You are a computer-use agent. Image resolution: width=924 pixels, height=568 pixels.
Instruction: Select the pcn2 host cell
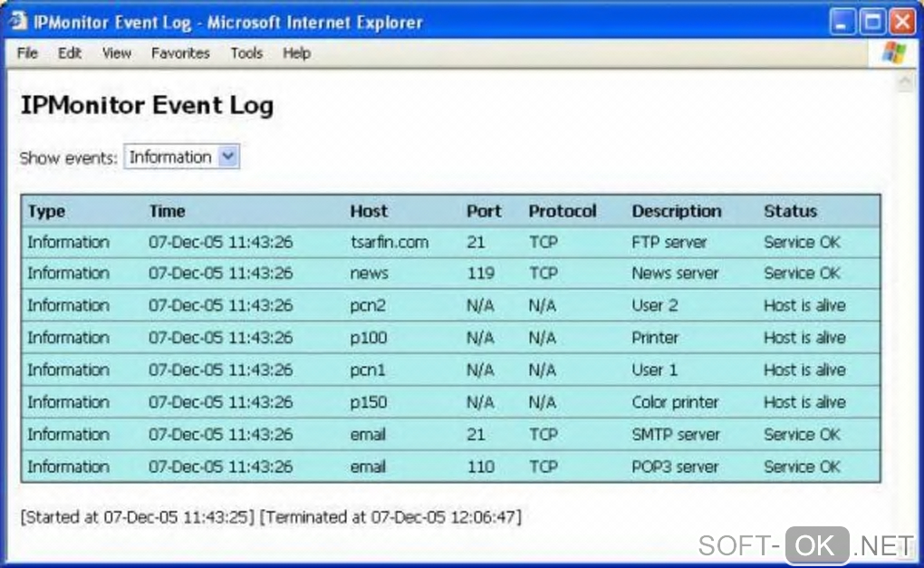pos(368,306)
